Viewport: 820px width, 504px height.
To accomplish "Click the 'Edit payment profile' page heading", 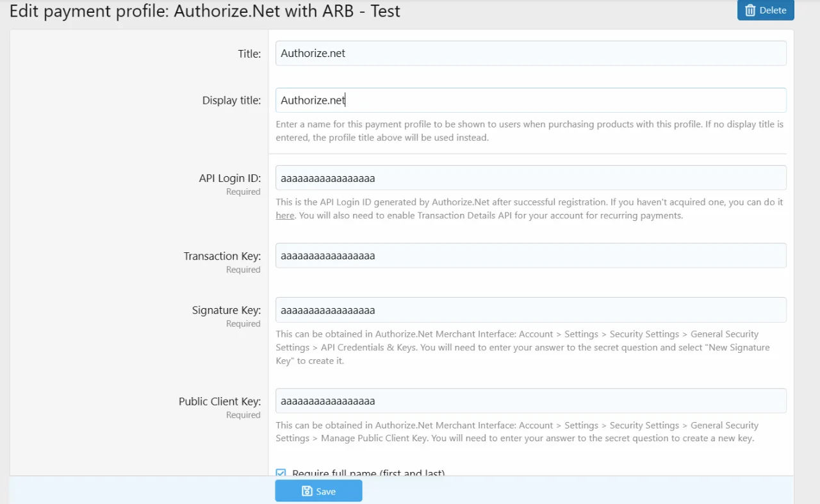I will click(x=205, y=11).
